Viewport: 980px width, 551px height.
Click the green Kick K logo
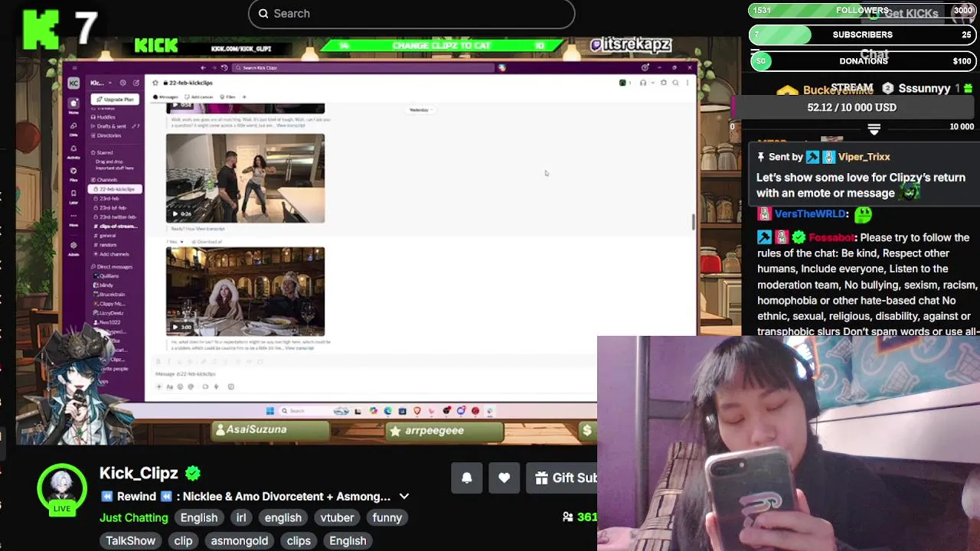pyautogui.click(x=40, y=30)
